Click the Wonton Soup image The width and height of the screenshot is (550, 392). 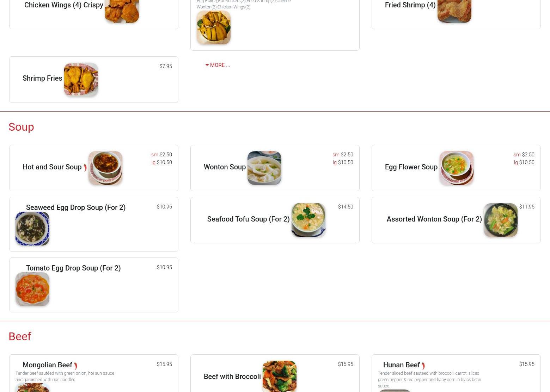click(x=264, y=168)
